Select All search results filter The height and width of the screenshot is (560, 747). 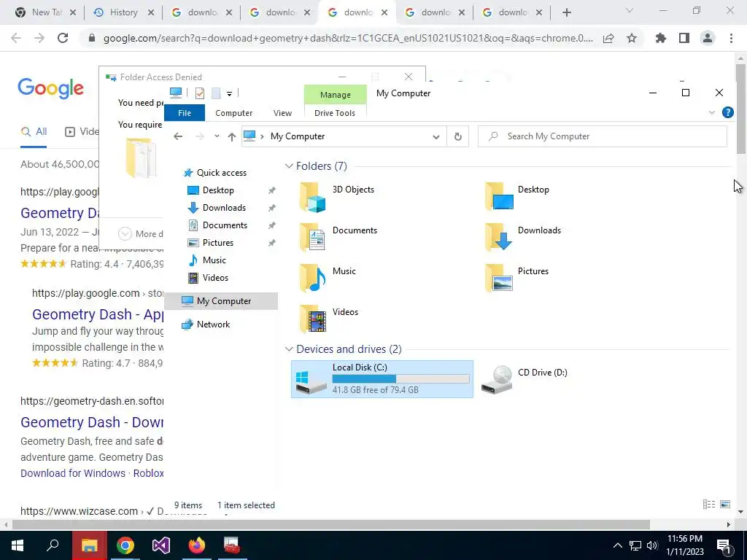(x=34, y=132)
